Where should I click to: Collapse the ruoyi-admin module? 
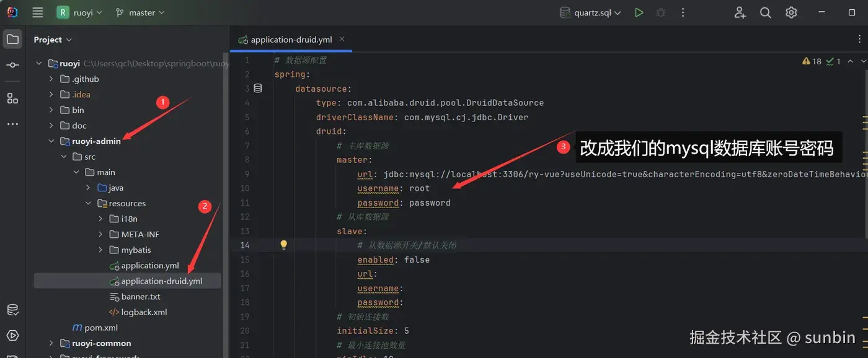(51, 141)
